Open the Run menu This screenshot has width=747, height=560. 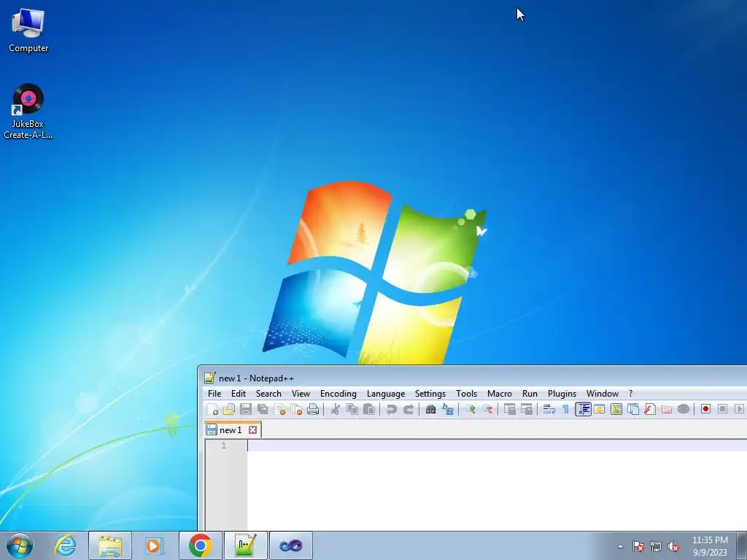click(x=530, y=394)
